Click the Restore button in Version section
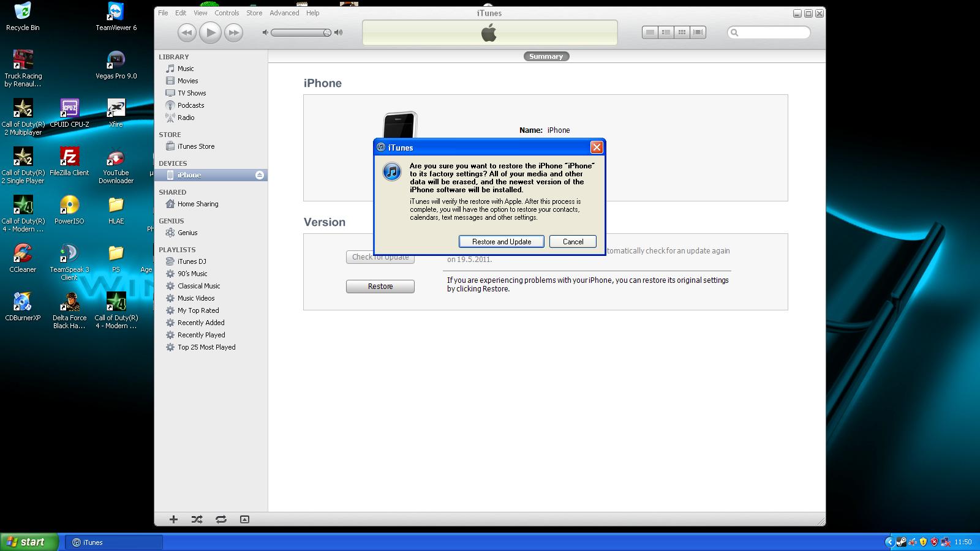Image resolution: width=980 pixels, height=551 pixels. 380,287
